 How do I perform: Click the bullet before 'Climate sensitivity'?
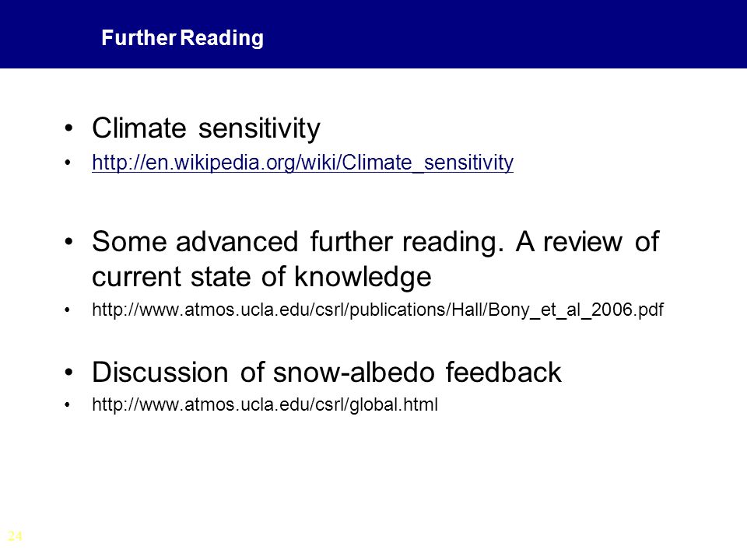coord(69,128)
